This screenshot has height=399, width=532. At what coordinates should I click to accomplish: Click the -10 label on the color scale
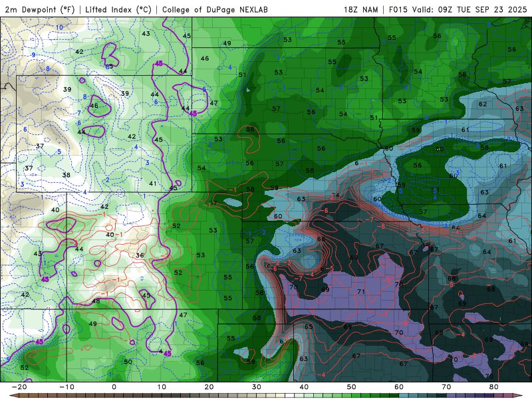(x=66, y=387)
